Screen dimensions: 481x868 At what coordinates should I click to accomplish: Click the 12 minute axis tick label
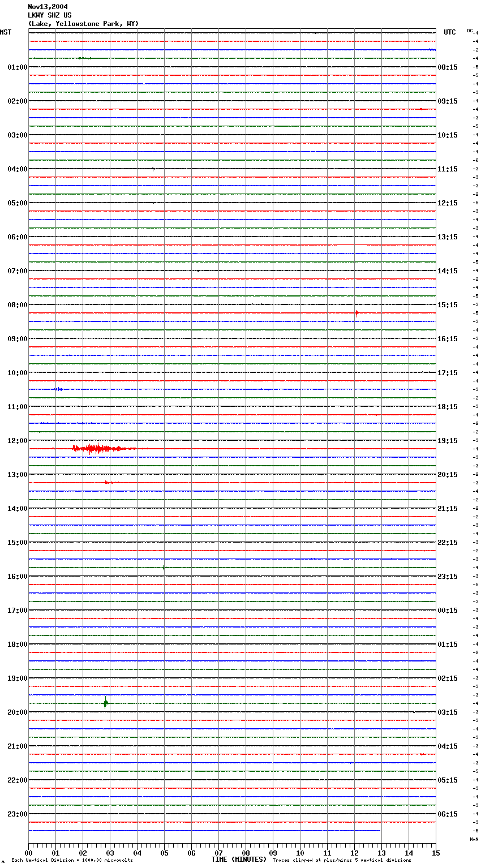pyautogui.click(x=354, y=853)
